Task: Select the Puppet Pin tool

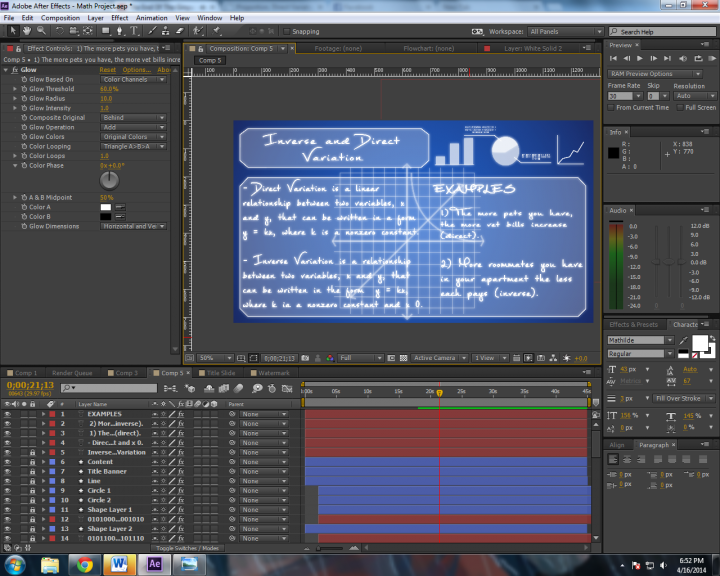Action: [x=216, y=31]
